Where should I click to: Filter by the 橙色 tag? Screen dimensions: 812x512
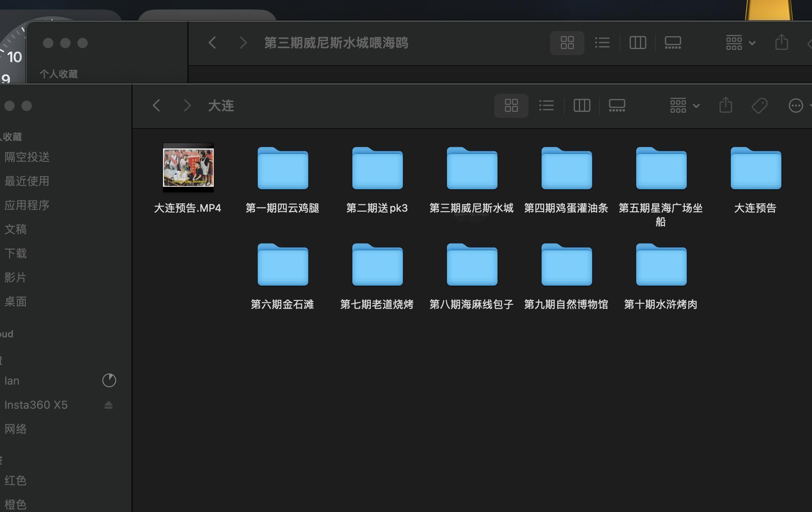[15, 505]
